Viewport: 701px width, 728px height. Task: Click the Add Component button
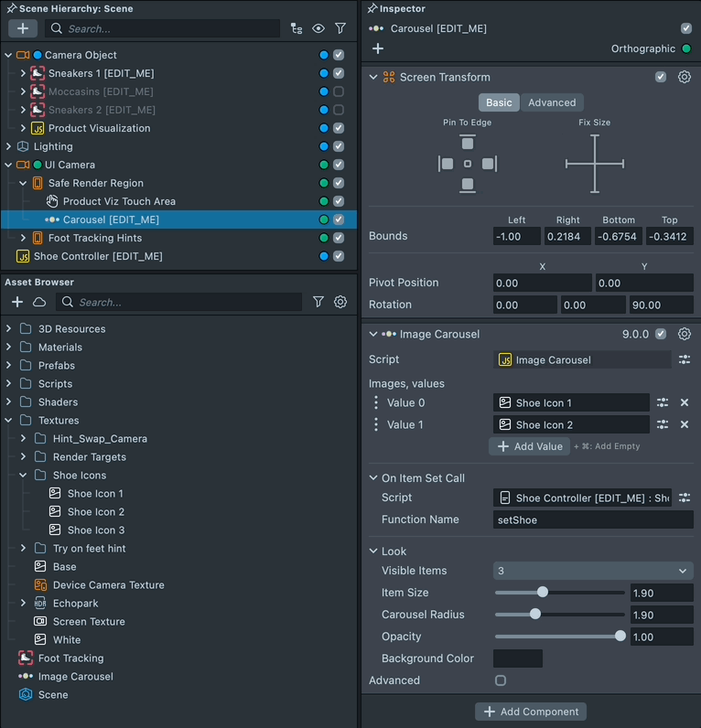coord(531,712)
